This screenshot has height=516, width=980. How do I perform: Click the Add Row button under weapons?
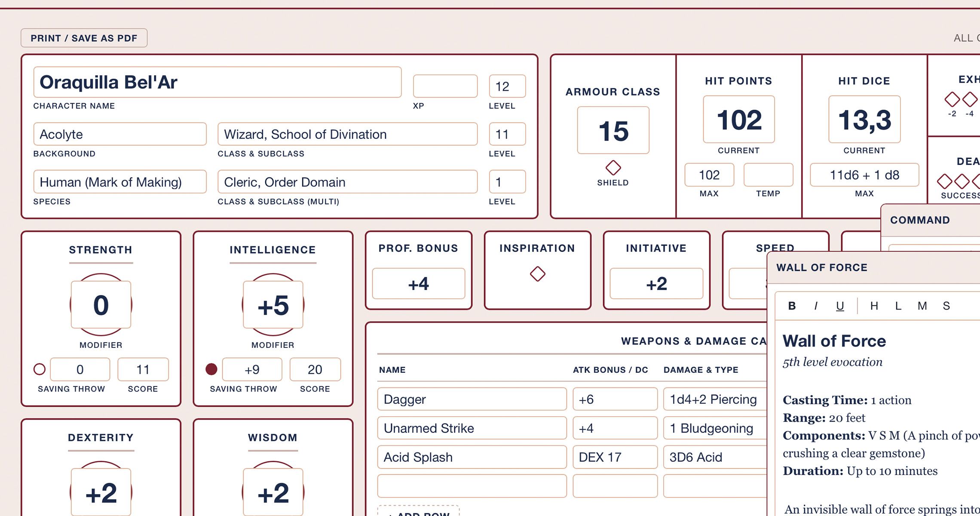click(x=418, y=512)
